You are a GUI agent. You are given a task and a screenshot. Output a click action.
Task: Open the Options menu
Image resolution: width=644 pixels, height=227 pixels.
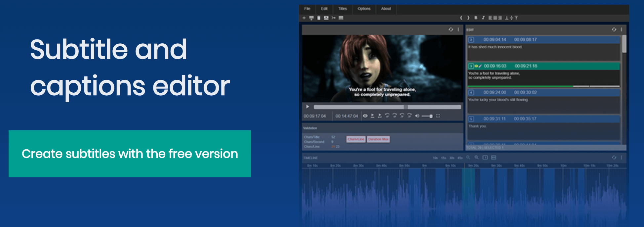364,9
